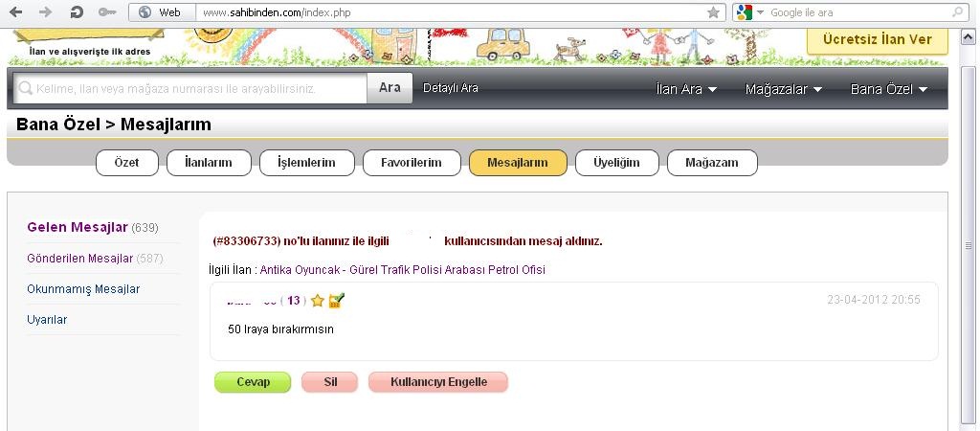Click the Bana Özel > Mesajlarım heading

114,125
